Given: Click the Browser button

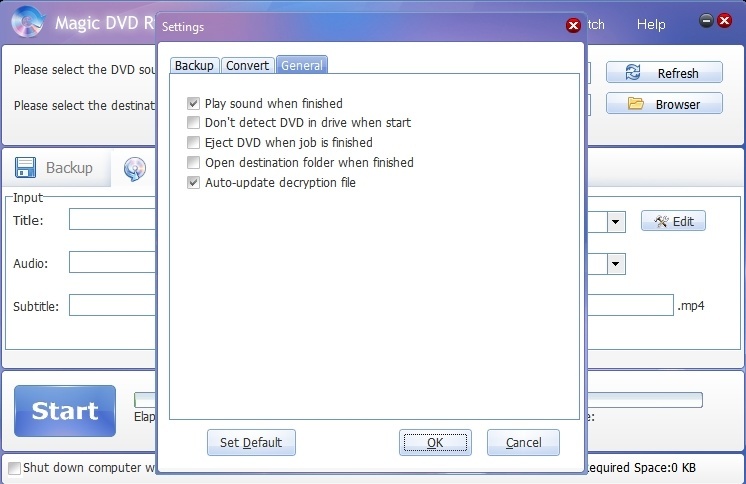Looking at the screenshot, I should (664, 103).
